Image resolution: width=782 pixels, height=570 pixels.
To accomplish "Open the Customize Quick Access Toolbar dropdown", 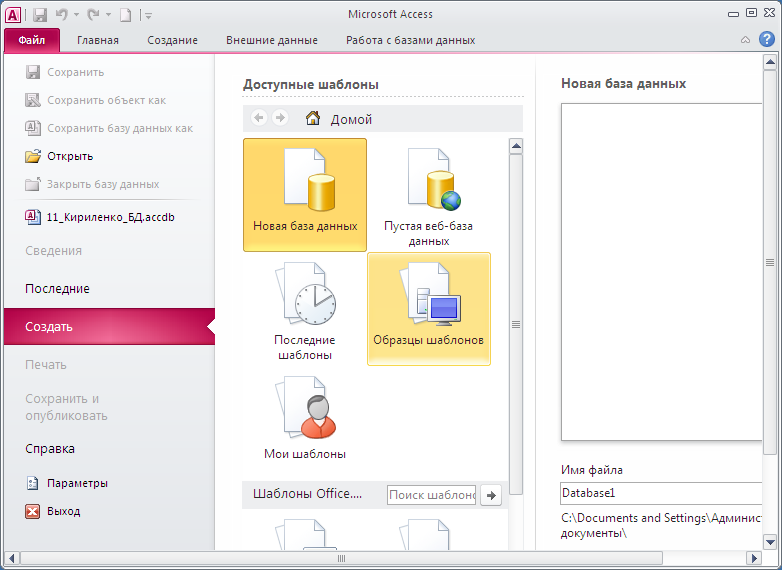I will pyautogui.click(x=148, y=15).
